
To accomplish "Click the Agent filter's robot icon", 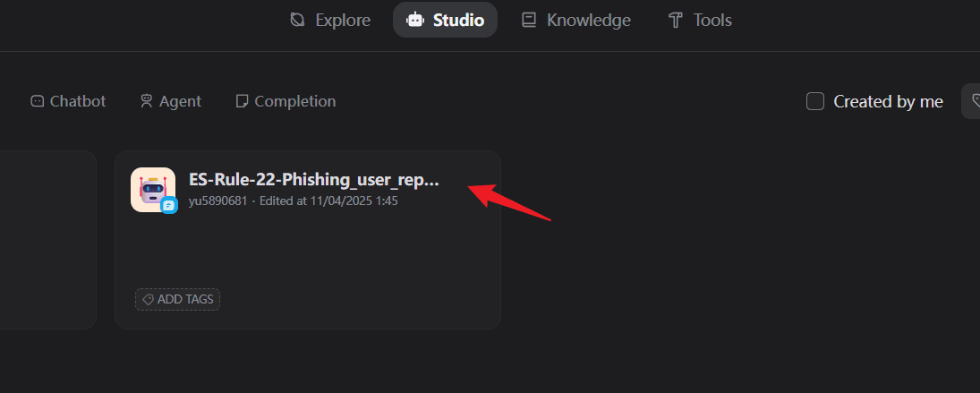I will tap(147, 101).
